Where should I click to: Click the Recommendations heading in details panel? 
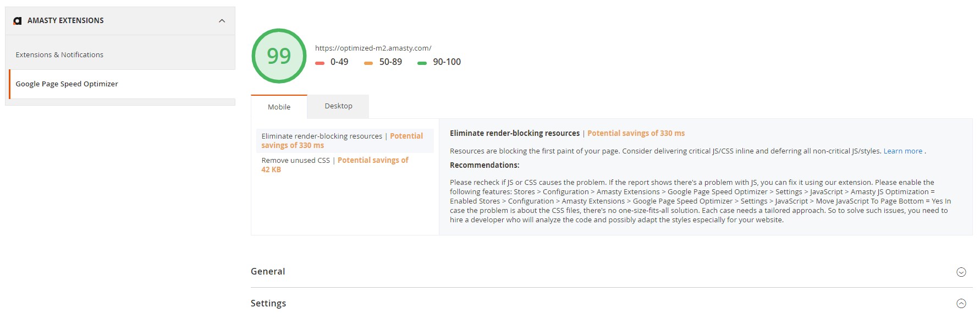[x=484, y=166]
